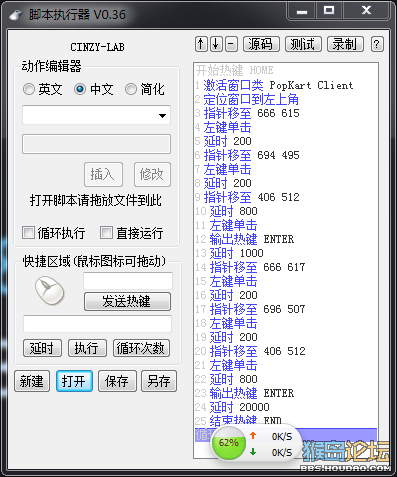Start recording with 录制 button
397x477 pixels.
[345, 44]
